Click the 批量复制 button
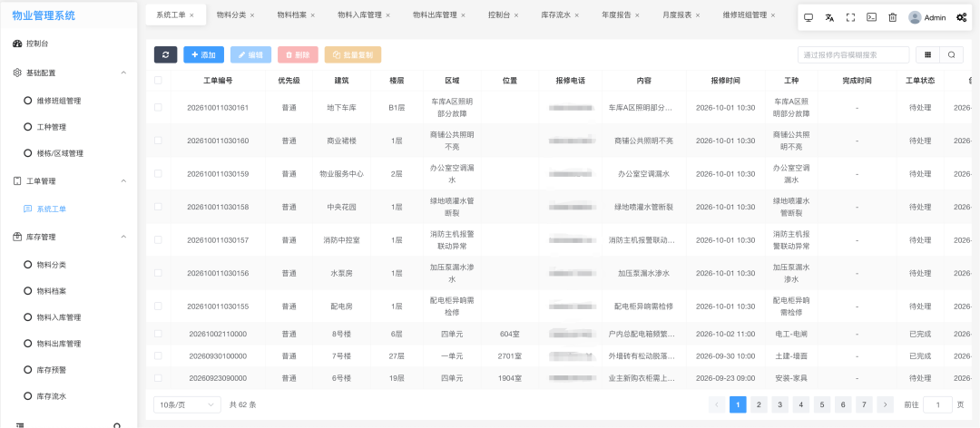 click(x=353, y=55)
